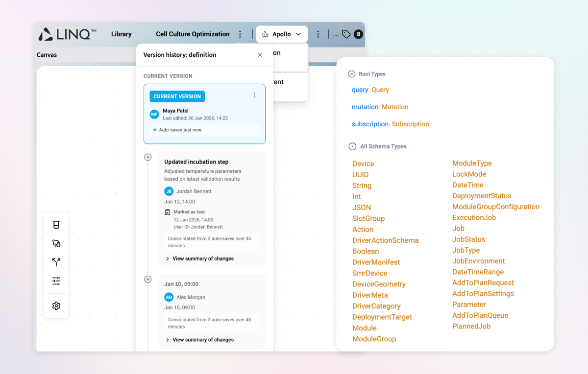Click the DeploymentStatus schema type
Screen dimensions: 588x374
click(482, 196)
